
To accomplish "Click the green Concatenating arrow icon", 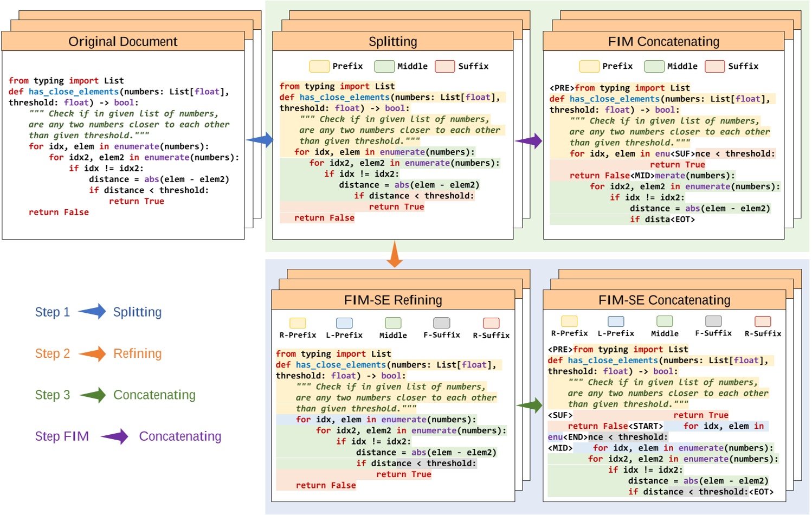I will click(93, 395).
